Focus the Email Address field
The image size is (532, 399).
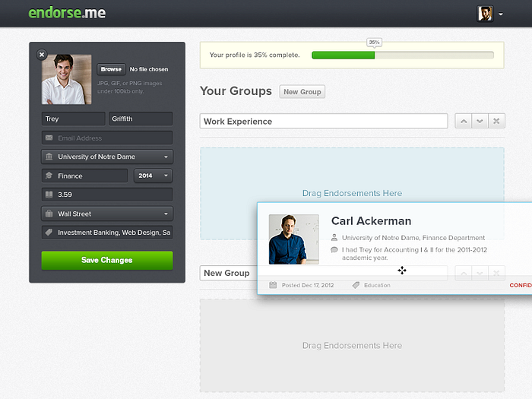coord(107,138)
